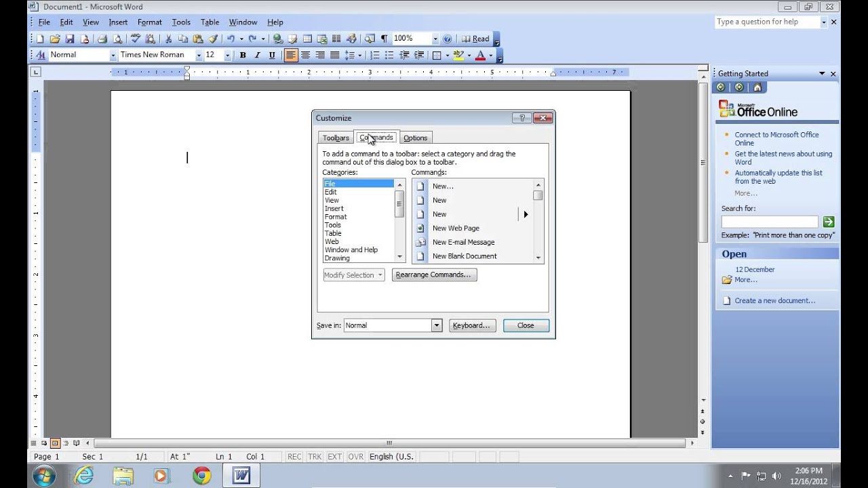This screenshot has width=868, height=488.
Task: Open the Times New Roman font dropdown
Action: tap(199, 56)
